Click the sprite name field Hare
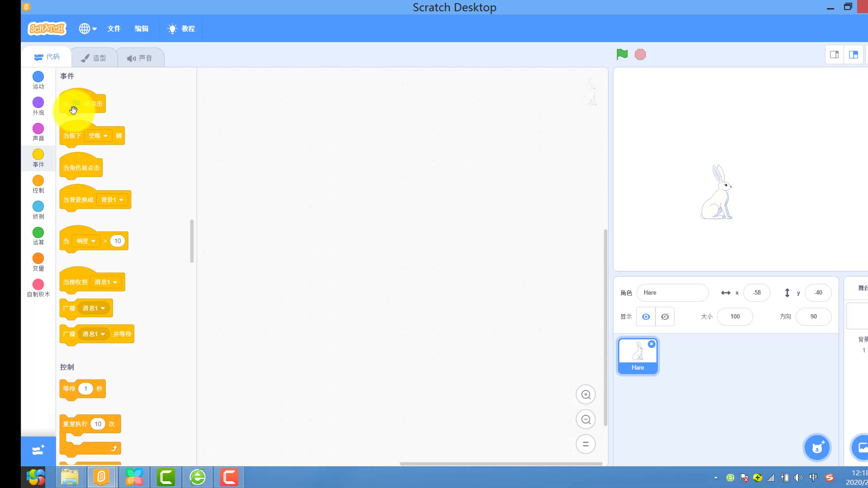Viewport: 868px width, 488px height. (672, 293)
